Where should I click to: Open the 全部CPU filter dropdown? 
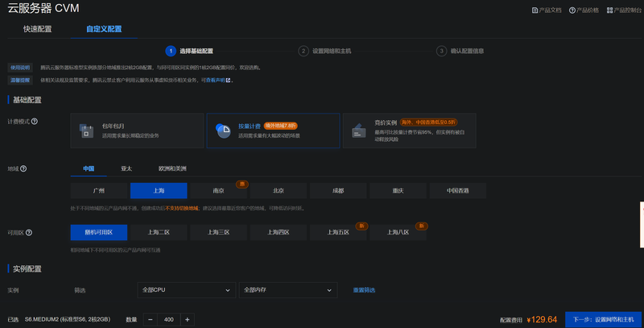click(x=187, y=290)
